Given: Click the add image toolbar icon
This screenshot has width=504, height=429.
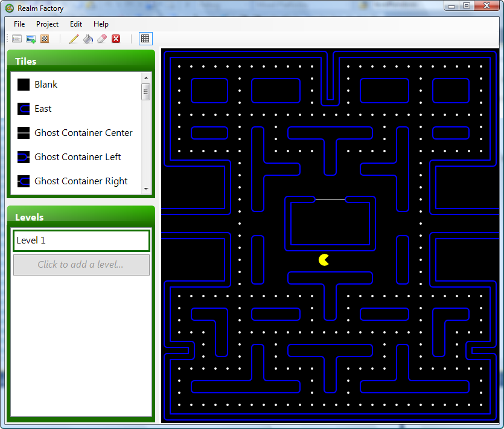Looking at the screenshot, I should click(x=31, y=39).
